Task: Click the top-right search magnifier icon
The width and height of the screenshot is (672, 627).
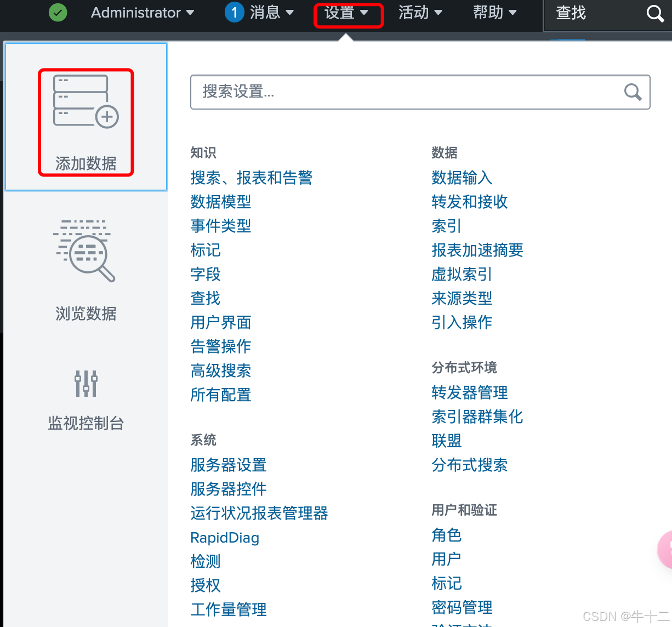Action: point(654,13)
